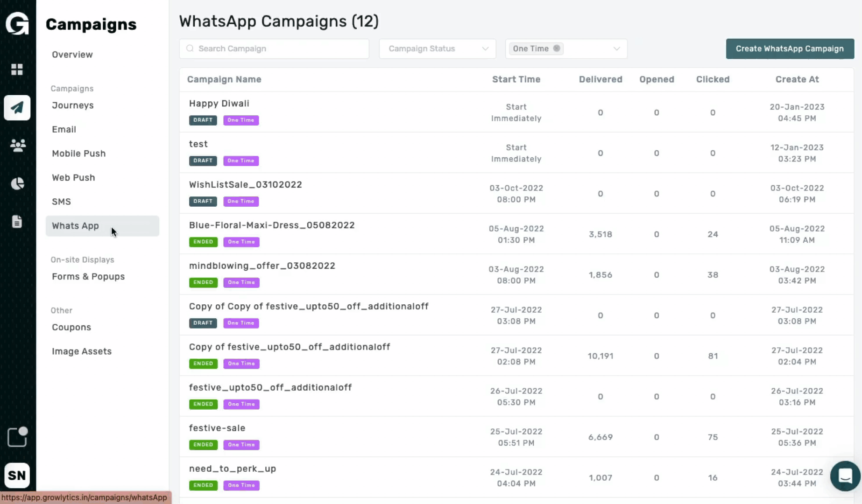Open the chat support bubble
This screenshot has width=862, height=504.
(845, 476)
